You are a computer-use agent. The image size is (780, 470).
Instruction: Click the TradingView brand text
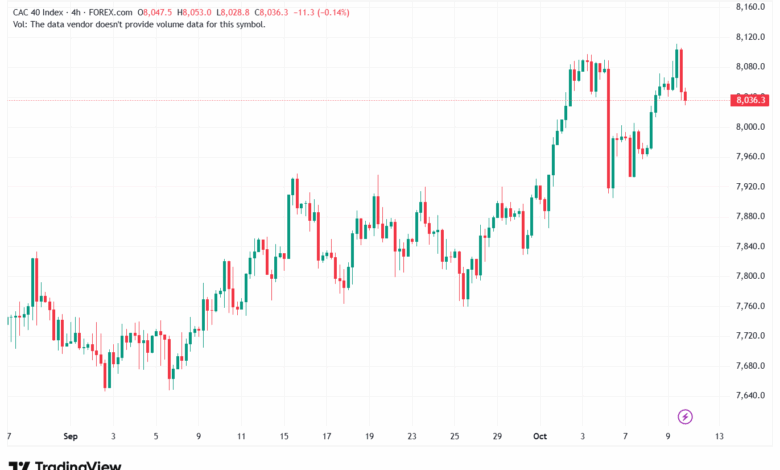click(78, 465)
